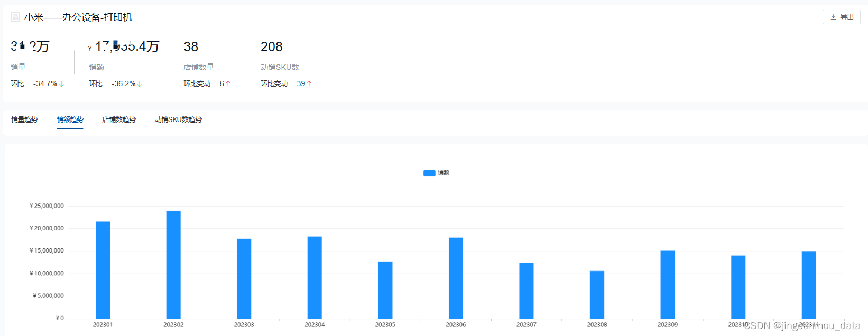Click the 202307 bar in chart
Screen dimensions: 868x336
click(x=527, y=291)
